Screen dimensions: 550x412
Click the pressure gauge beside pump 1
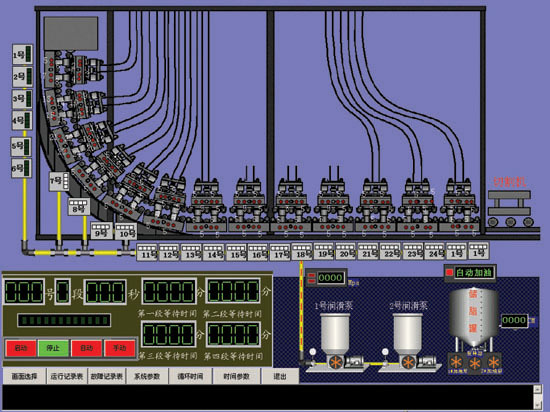(x=312, y=352)
